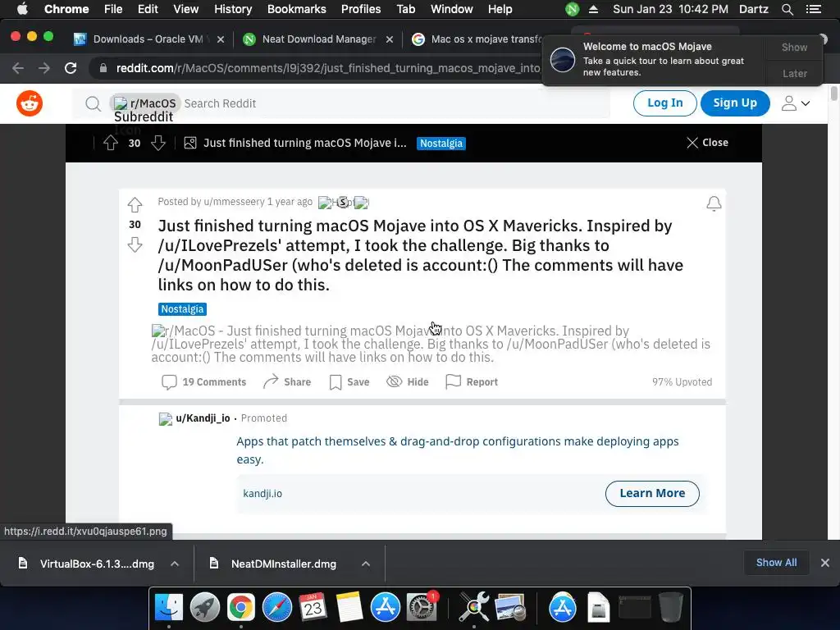Open the File menu
Screen dimensions: 840x630
(113, 9)
